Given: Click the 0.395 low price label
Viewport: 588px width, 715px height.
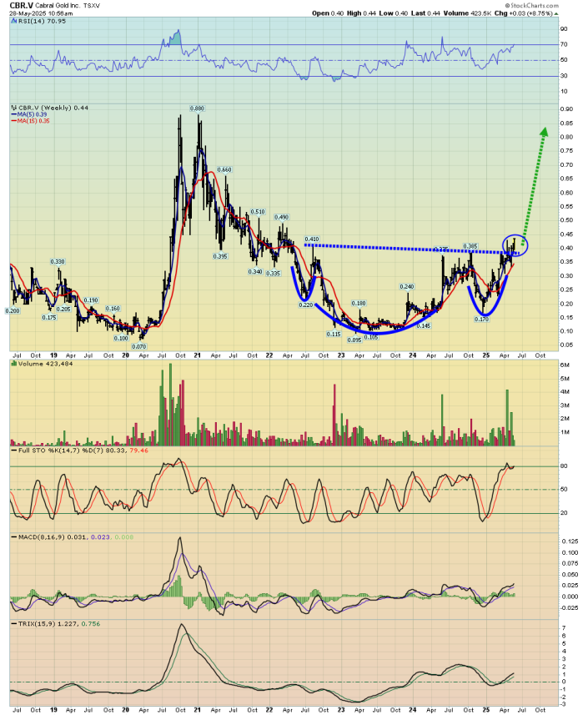Looking at the screenshot, I should pos(220,256).
